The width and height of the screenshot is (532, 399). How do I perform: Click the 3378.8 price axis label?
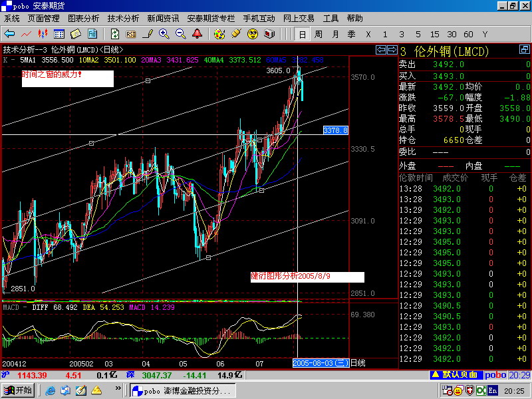[x=336, y=130]
